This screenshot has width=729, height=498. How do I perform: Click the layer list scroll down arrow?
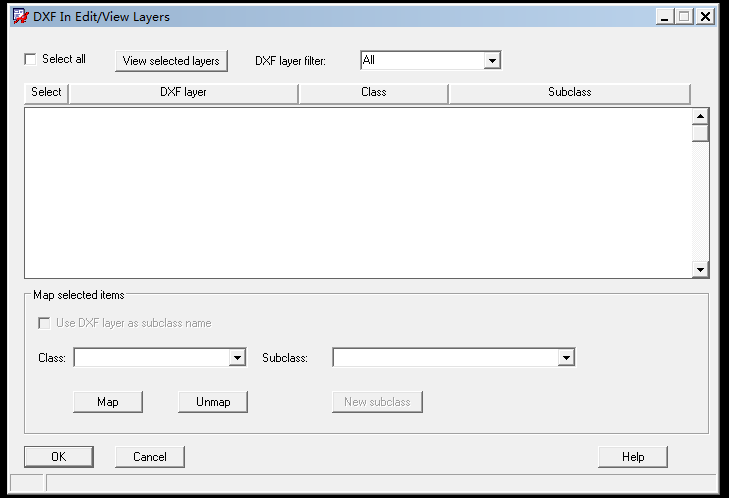coord(700,269)
